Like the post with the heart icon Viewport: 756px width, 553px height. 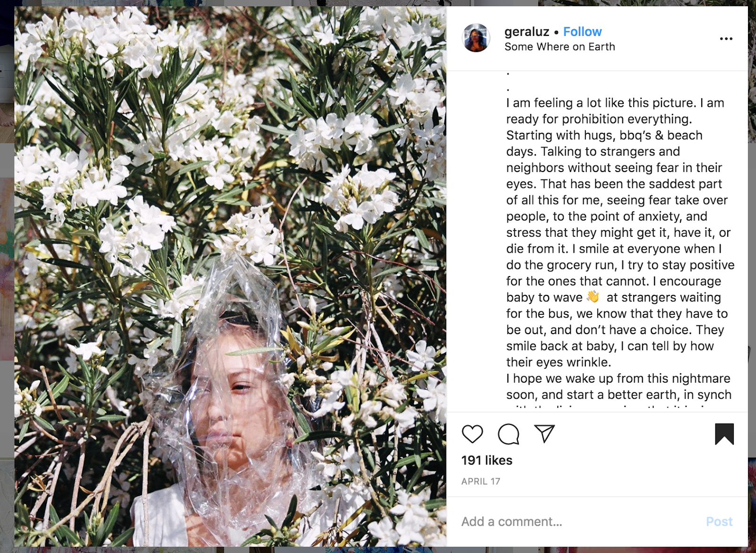(x=472, y=434)
